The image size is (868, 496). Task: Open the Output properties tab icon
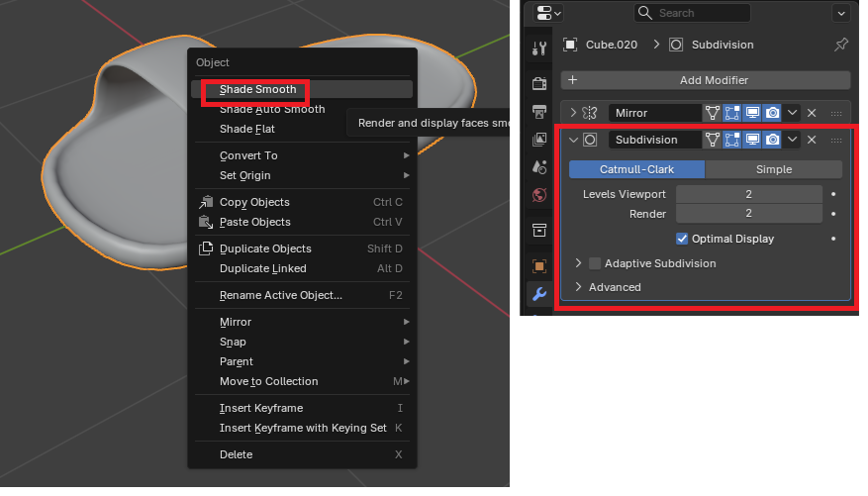click(539, 111)
